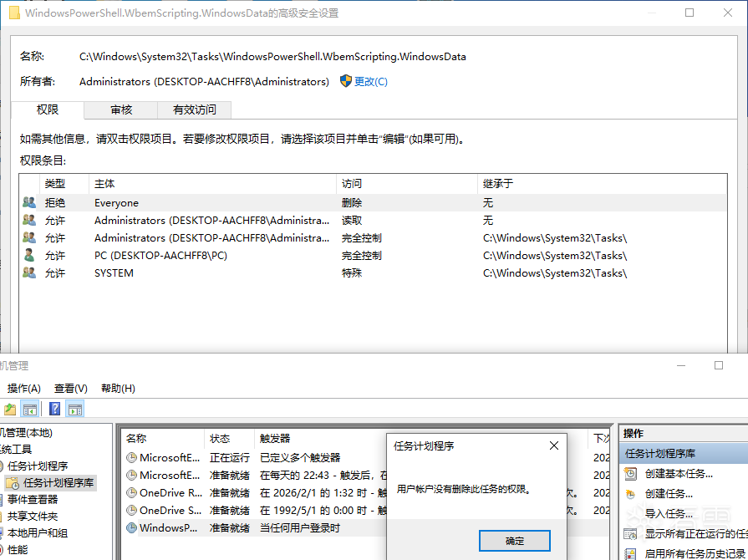Click the clock icon of OneDrive R... task
Image resolution: width=748 pixels, height=560 pixels.
pos(131,493)
